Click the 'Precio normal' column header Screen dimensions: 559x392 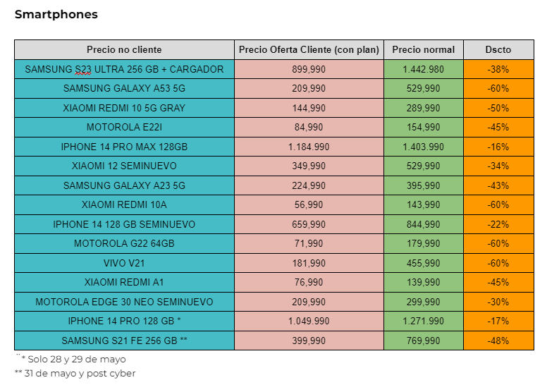pos(423,49)
